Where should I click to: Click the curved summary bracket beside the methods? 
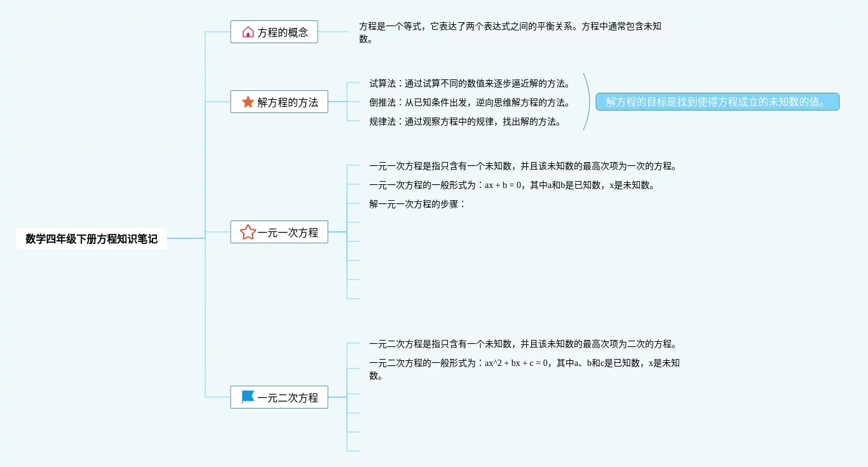[588, 102]
